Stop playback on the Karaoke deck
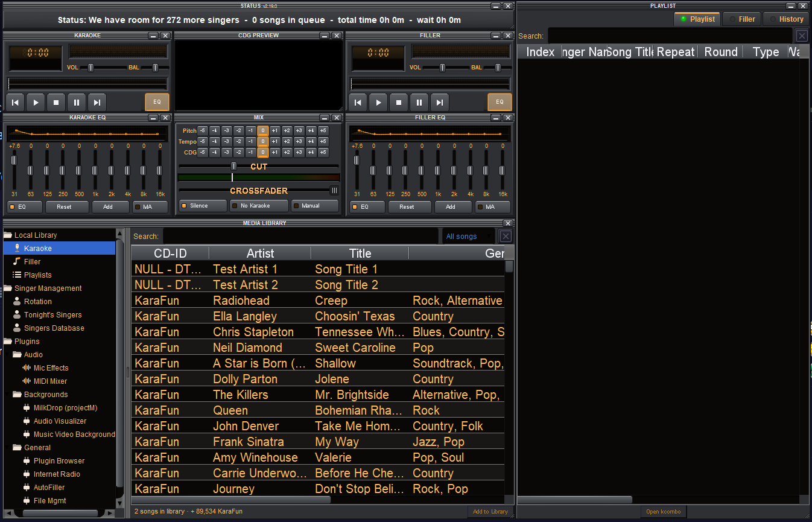 tap(56, 103)
